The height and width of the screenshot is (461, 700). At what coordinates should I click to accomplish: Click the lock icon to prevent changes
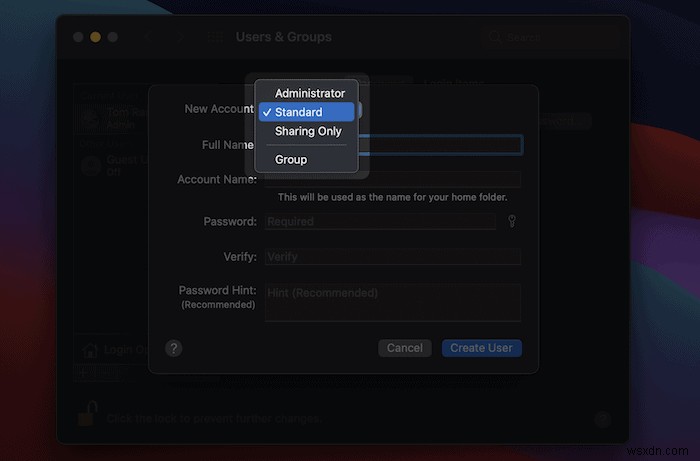point(88,413)
